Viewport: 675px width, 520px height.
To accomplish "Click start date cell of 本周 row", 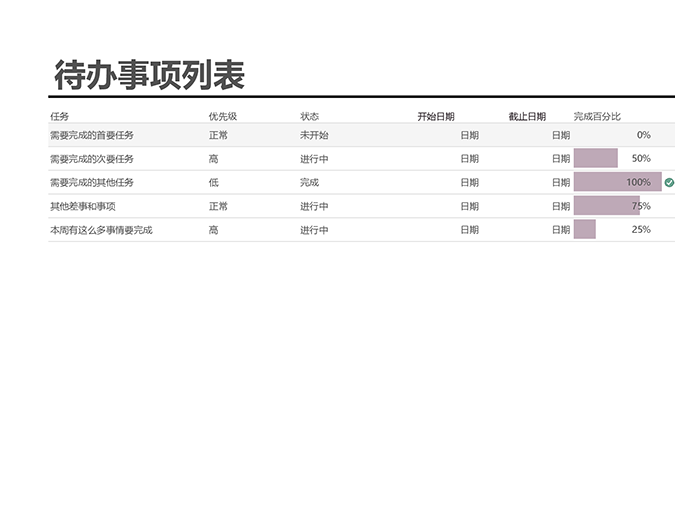I will coord(469,230).
